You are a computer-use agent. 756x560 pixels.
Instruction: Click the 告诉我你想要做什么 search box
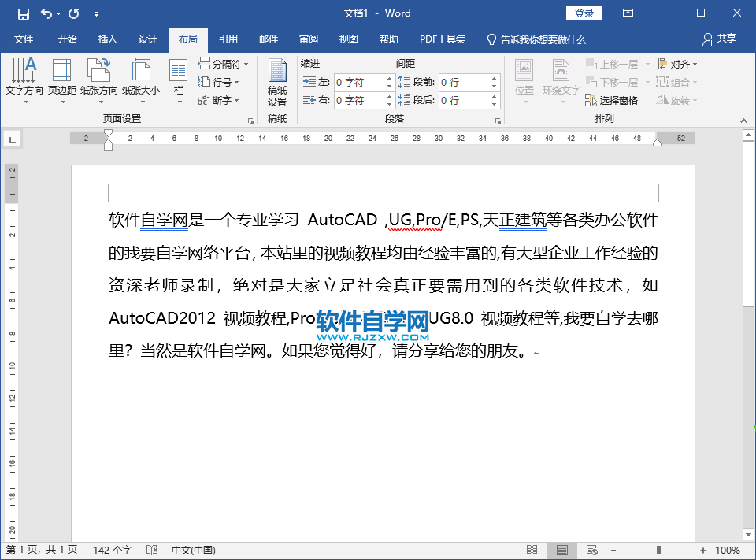point(536,39)
